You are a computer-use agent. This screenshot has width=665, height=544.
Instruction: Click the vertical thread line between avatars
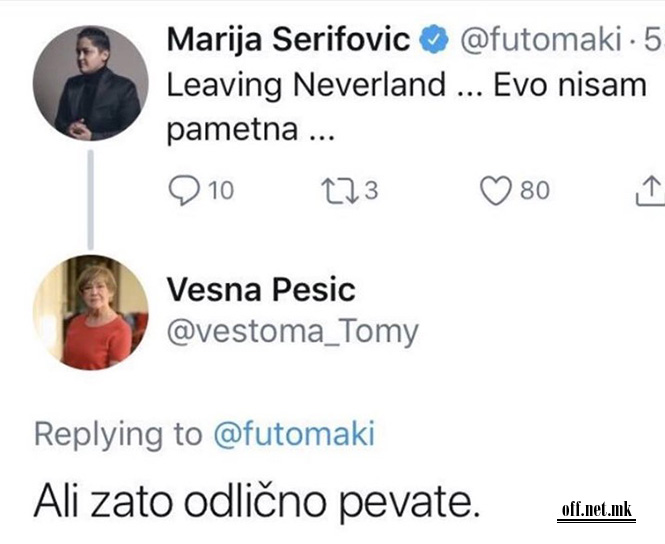(90, 198)
